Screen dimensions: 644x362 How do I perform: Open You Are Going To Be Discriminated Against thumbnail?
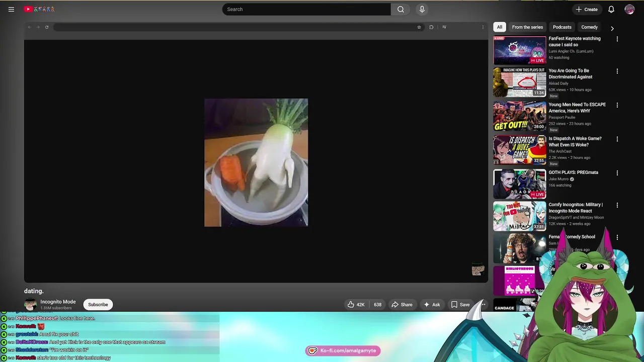519,82
